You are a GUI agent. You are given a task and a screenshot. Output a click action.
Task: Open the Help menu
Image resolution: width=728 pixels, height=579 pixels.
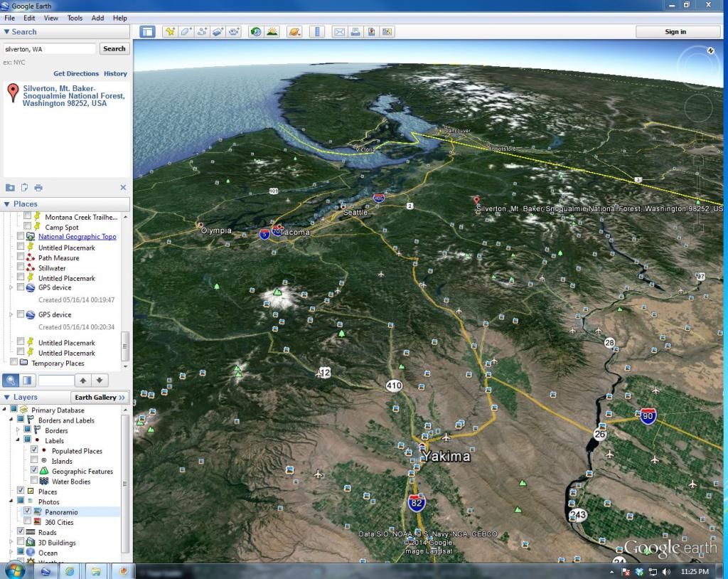pos(119,18)
